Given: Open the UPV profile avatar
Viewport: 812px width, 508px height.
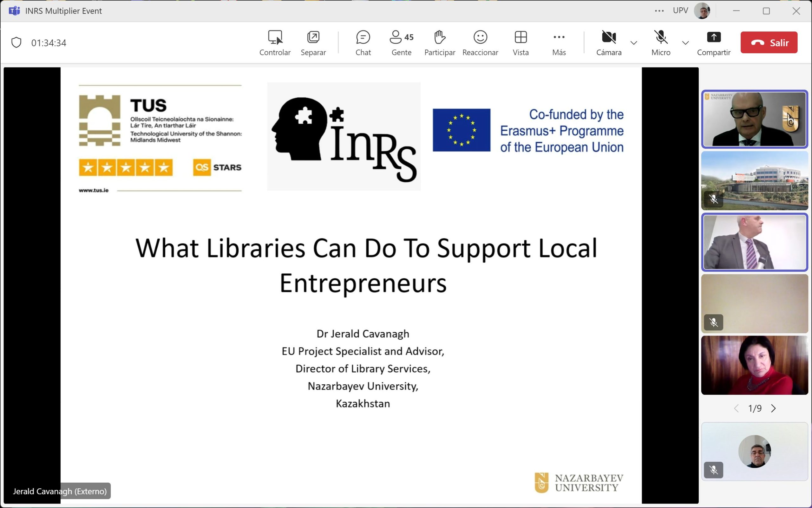Looking at the screenshot, I should [702, 11].
